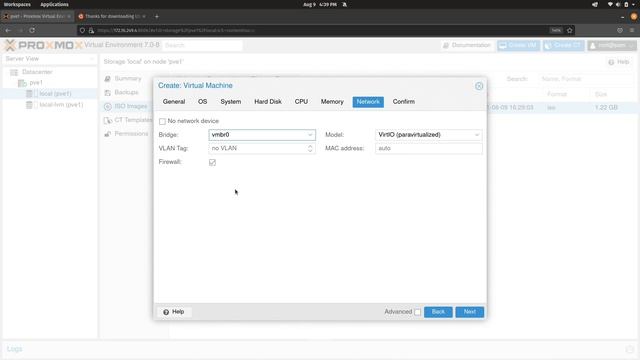Select the pve1 node in tree
The height and width of the screenshot is (360, 640).
(x=36, y=83)
